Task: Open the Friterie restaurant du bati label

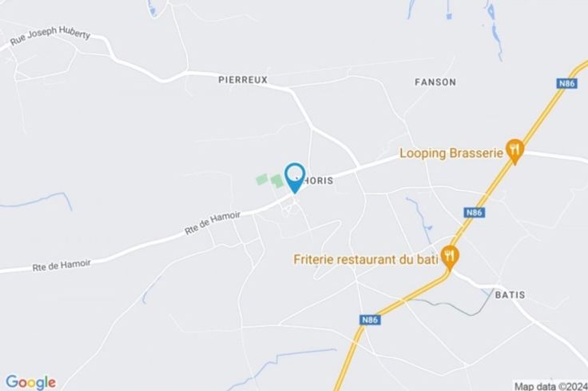Action: point(366,260)
